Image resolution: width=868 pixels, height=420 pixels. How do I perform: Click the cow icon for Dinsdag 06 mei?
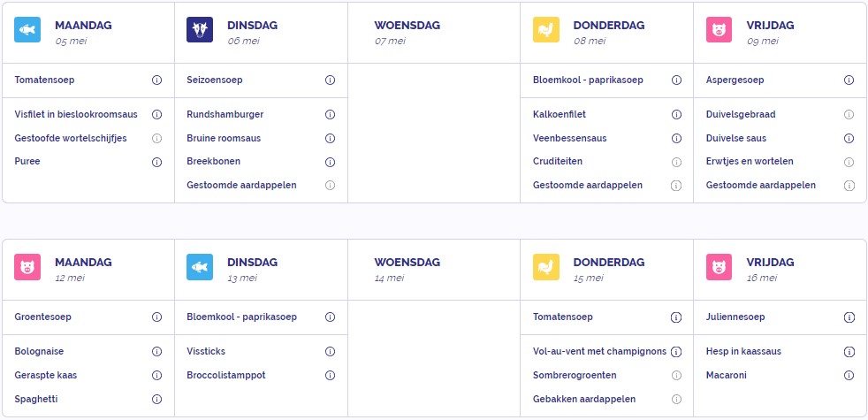(x=200, y=30)
